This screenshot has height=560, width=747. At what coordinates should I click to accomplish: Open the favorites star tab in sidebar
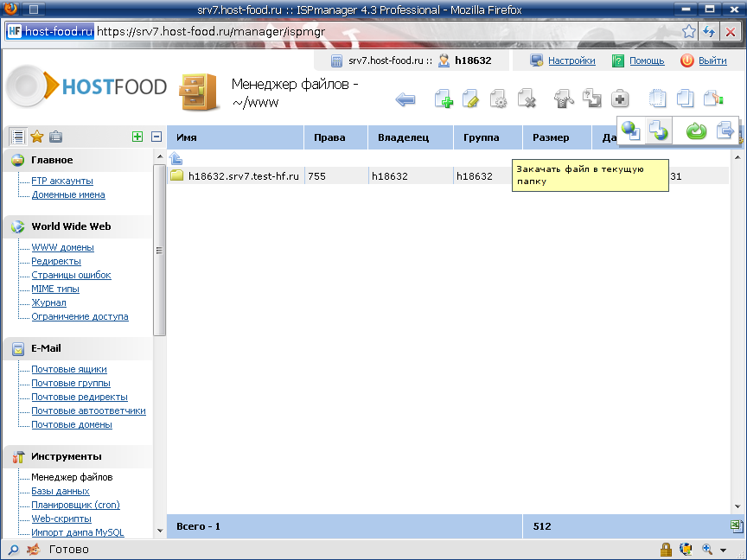point(37,137)
